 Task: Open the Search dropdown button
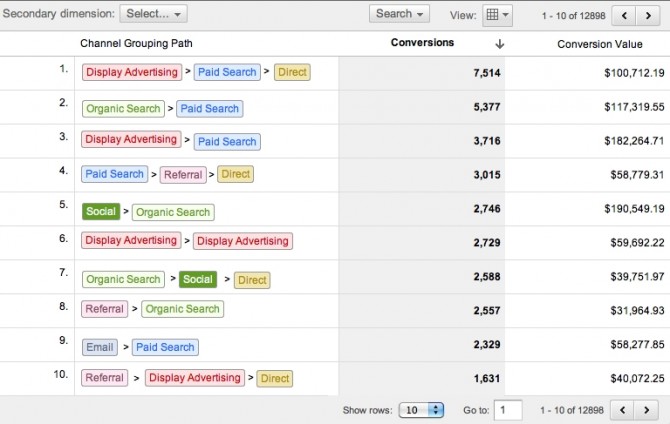click(399, 14)
